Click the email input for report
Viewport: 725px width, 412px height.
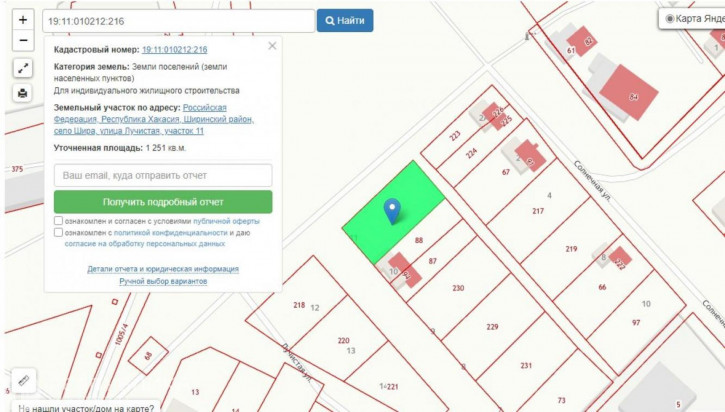pyautogui.click(x=162, y=175)
